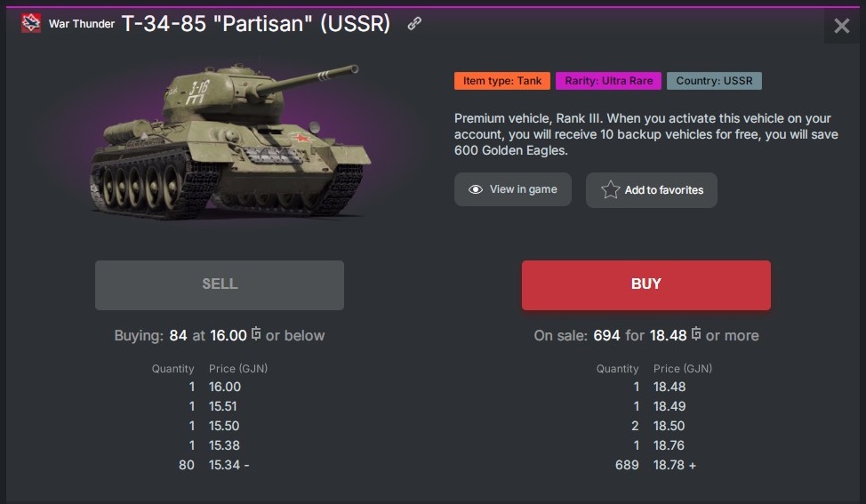Toggle Add to favorites

[651, 190]
